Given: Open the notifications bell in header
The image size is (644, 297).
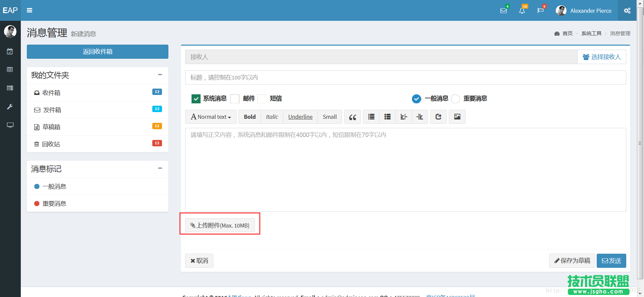Looking at the screenshot, I should [522, 11].
